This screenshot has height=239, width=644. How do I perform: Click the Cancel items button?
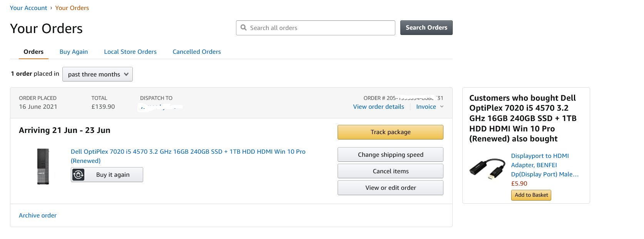390,171
